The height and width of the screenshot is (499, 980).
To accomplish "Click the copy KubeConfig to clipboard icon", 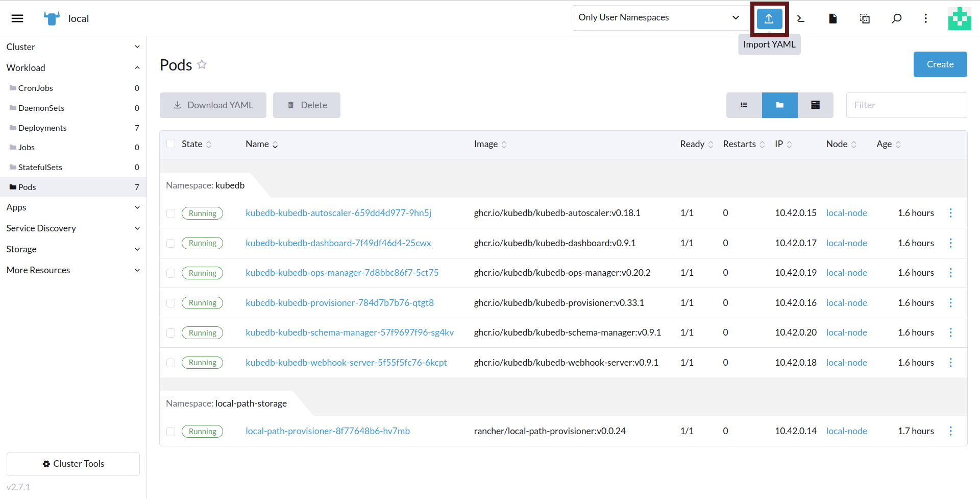I will (865, 19).
